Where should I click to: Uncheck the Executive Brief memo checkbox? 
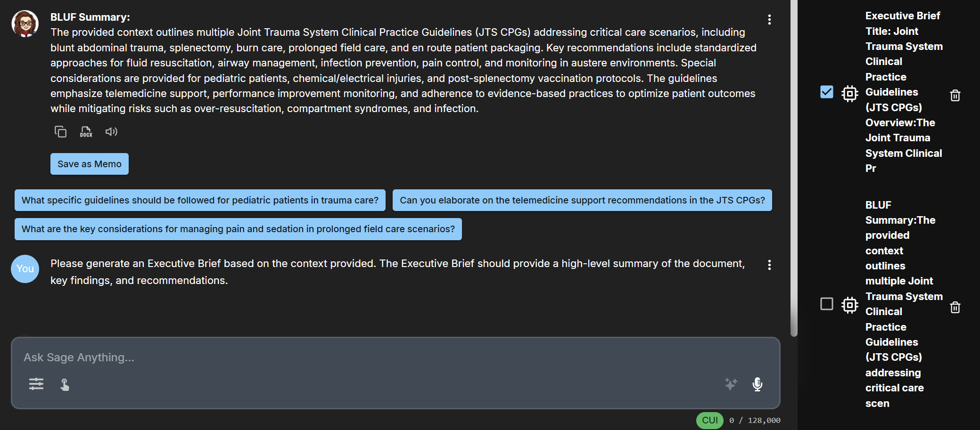(x=827, y=92)
